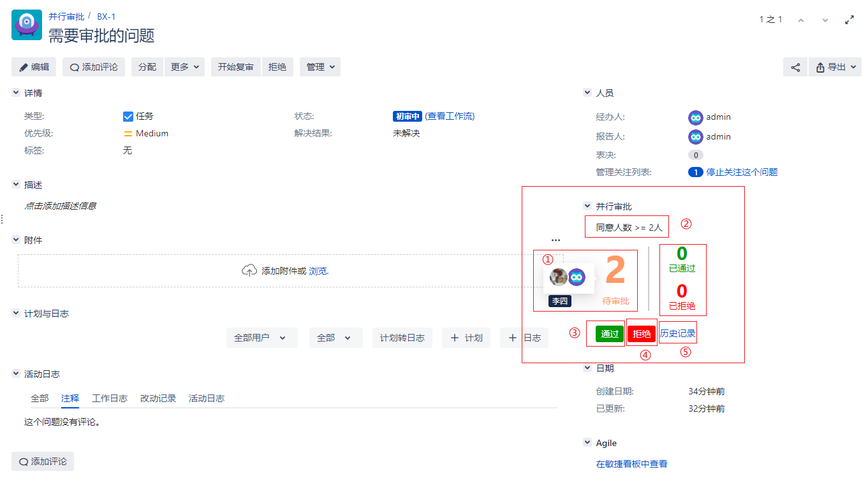868x483 pixels.
Task: Click the red 拒绝 reject button
Action: (x=642, y=334)
